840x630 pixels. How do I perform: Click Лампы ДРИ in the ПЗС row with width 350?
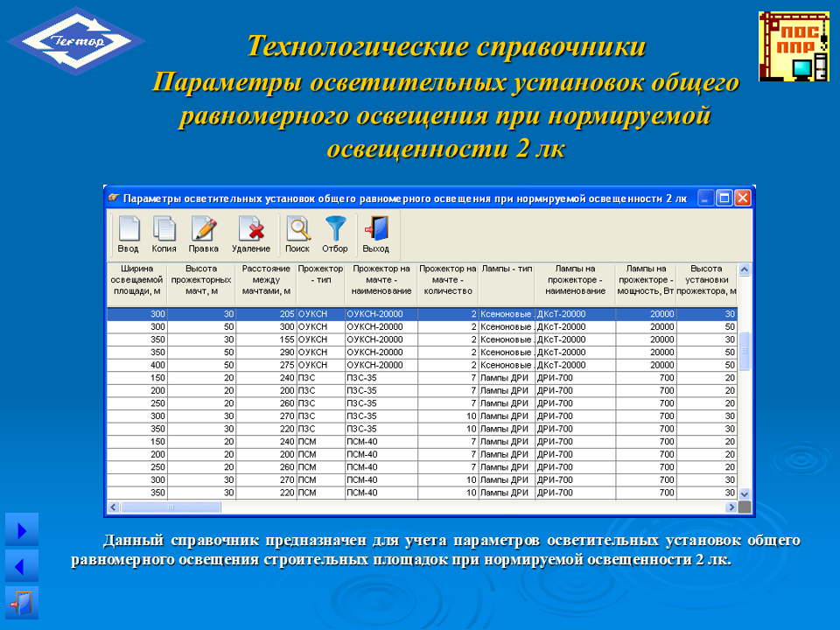(507, 429)
